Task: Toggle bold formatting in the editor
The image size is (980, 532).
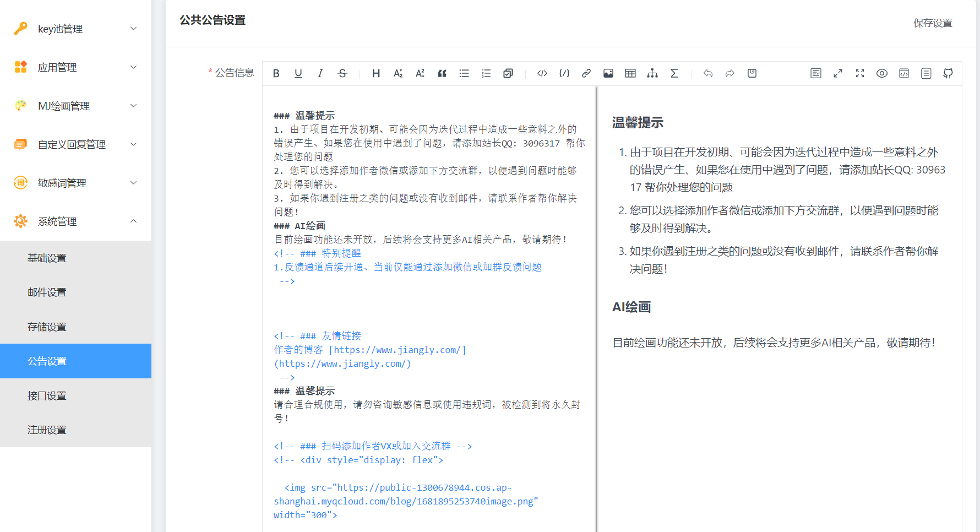Action: point(276,73)
